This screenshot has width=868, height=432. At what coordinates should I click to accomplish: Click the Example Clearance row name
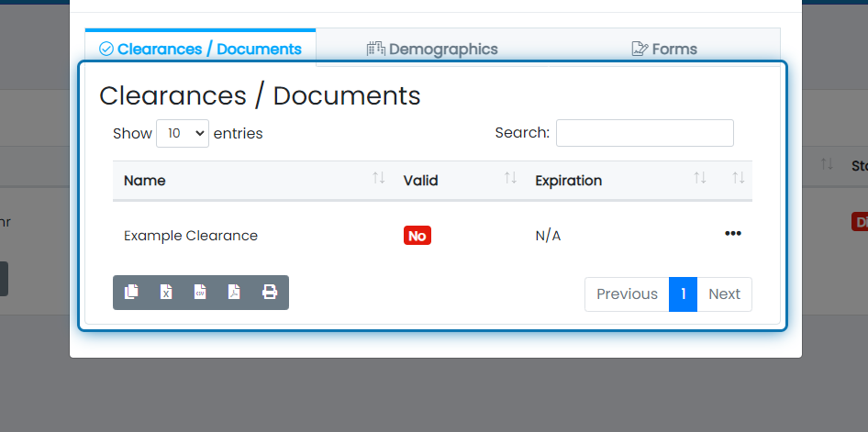pos(191,236)
